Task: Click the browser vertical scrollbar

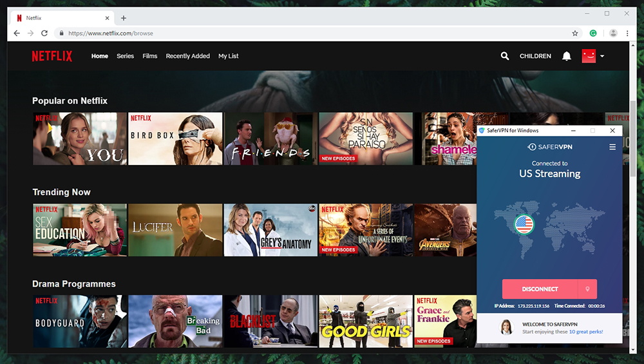Action: click(633, 138)
